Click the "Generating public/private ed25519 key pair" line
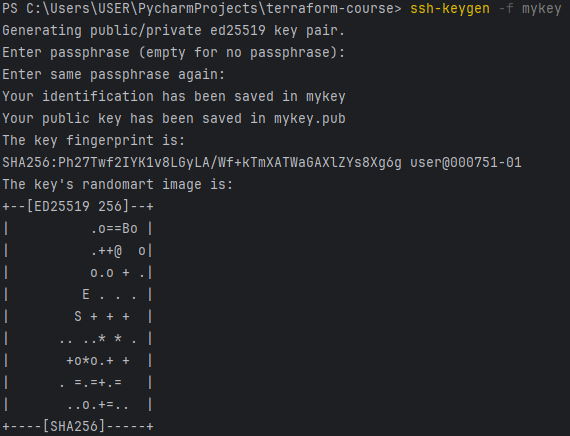The height and width of the screenshot is (436, 570). (x=173, y=31)
